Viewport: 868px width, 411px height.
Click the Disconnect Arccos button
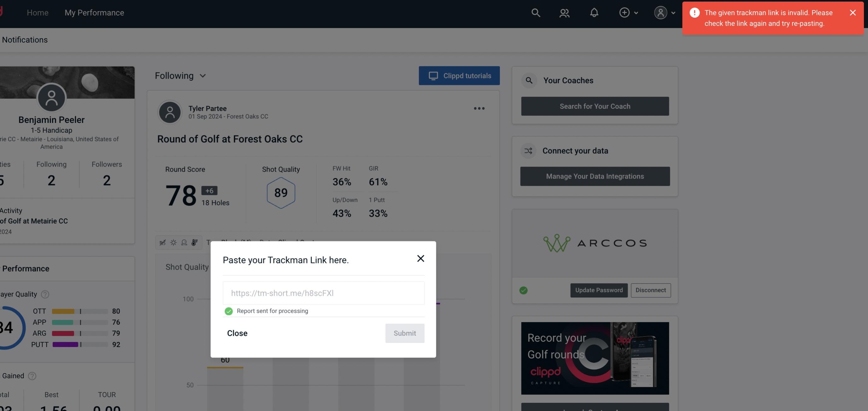click(x=651, y=290)
